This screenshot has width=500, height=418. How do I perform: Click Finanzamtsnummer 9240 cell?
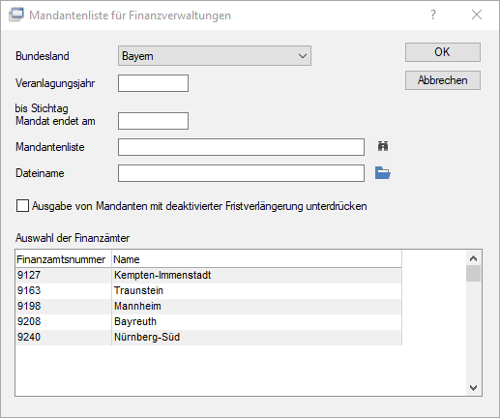(63, 337)
